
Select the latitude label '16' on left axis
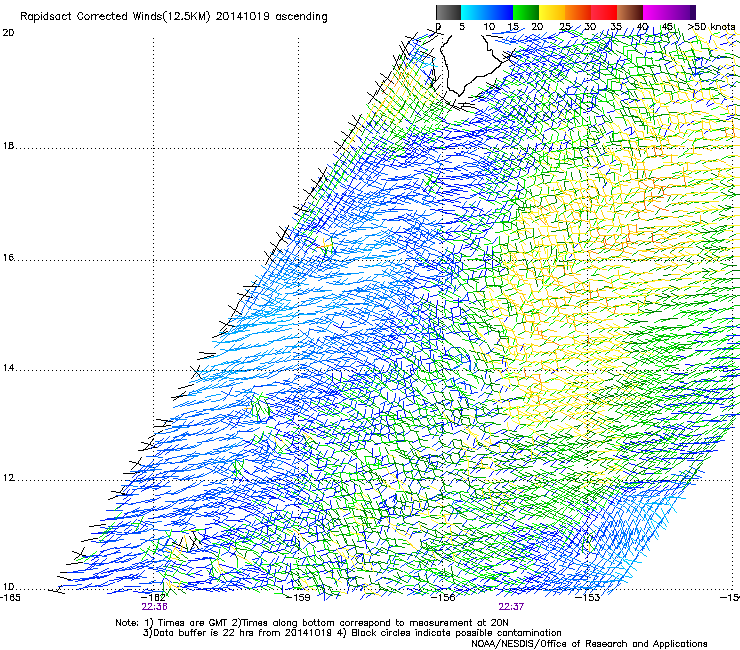pyautogui.click(x=8, y=258)
